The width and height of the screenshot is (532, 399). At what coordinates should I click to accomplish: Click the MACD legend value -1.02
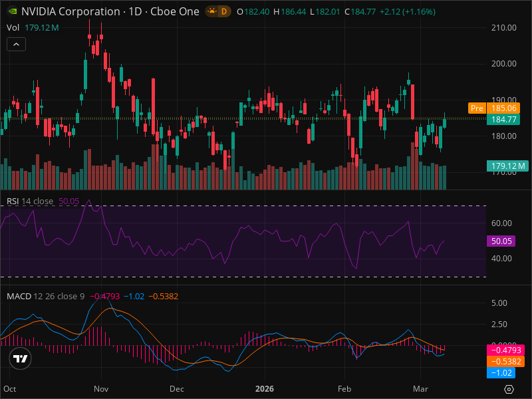coord(134,296)
